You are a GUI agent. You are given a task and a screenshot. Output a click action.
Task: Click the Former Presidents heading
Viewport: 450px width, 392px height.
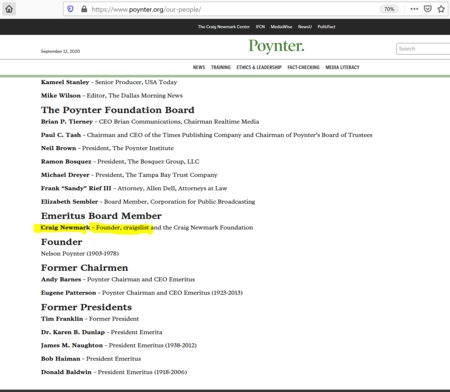pyautogui.click(x=86, y=307)
